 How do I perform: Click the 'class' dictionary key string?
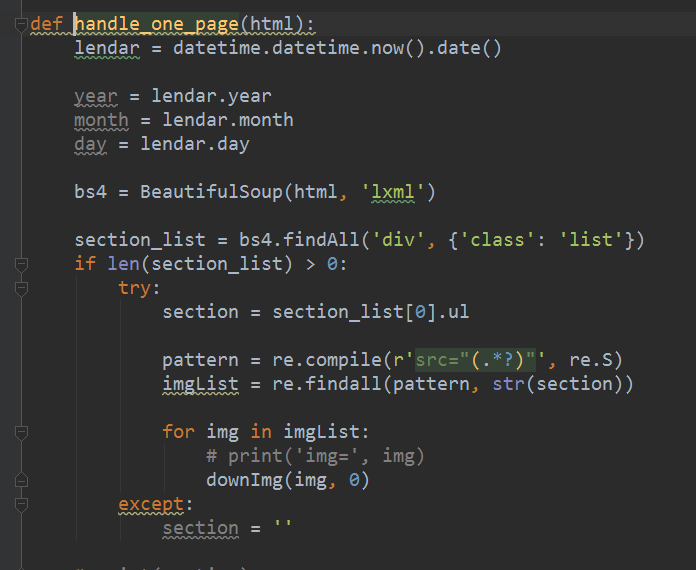pos(496,240)
